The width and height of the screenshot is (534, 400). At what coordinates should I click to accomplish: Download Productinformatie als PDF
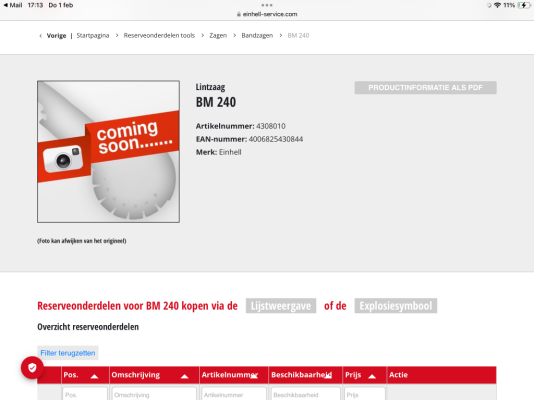tap(425, 87)
